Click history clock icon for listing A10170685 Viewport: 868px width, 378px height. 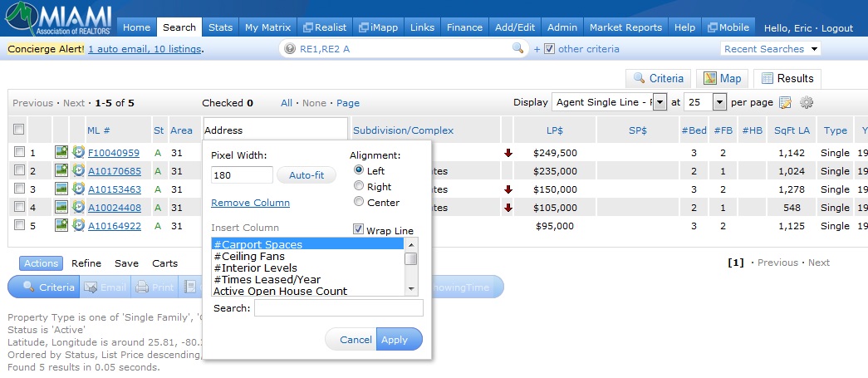(x=78, y=171)
